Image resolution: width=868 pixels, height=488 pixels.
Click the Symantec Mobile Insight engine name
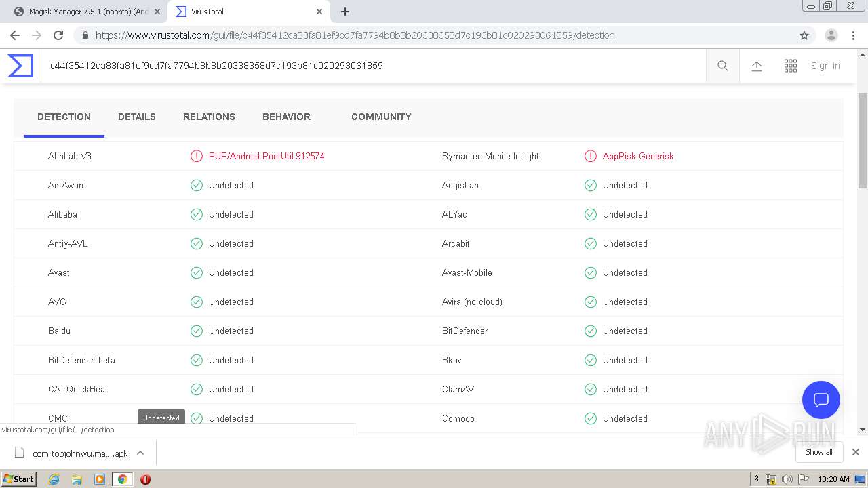[x=490, y=156]
